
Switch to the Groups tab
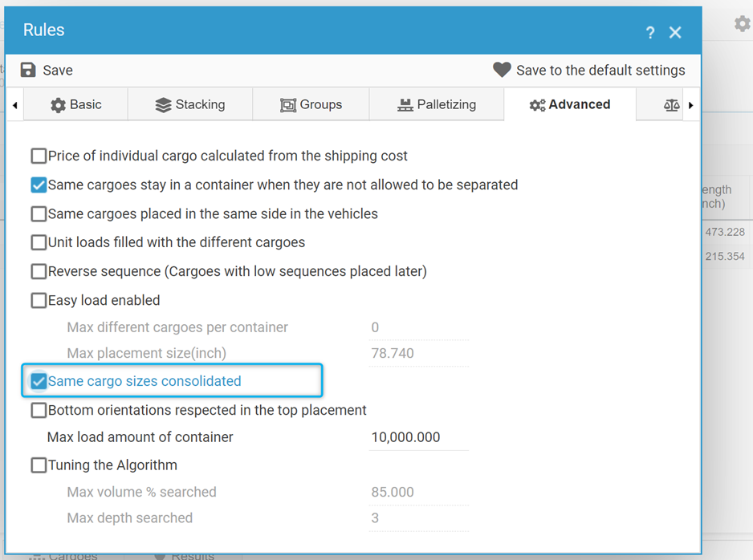click(311, 104)
